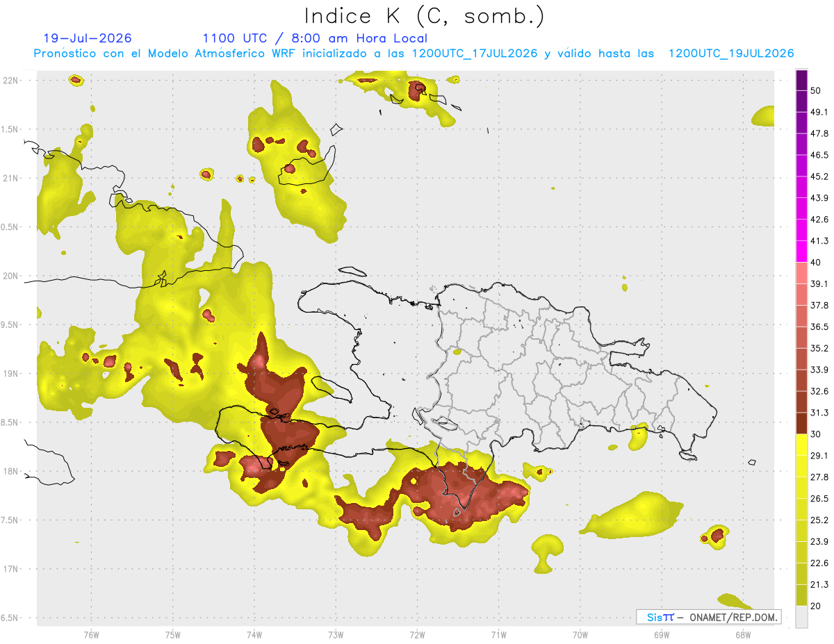The height and width of the screenshot is (644, 834).
Task: Click the '69W' longitude label
Action: [662, 634]
